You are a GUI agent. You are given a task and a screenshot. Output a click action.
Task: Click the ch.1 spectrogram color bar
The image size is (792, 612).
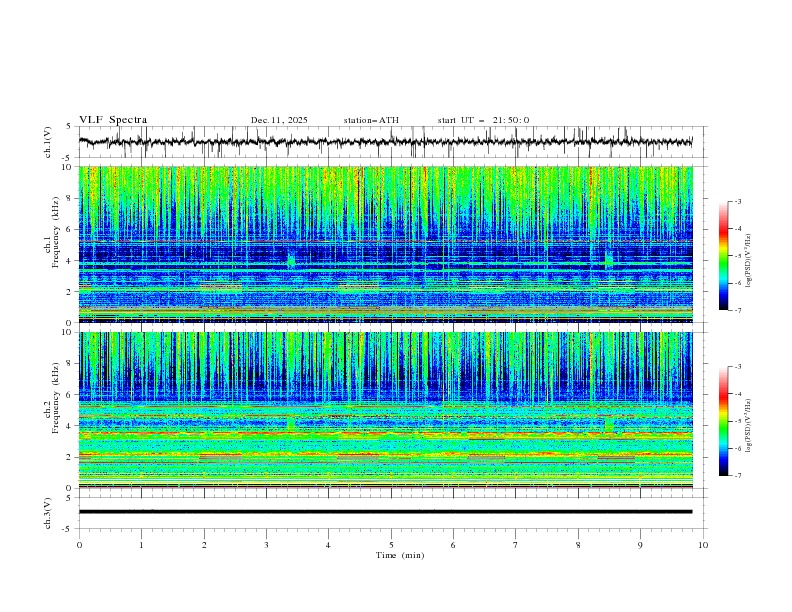[x=724, y=256]
